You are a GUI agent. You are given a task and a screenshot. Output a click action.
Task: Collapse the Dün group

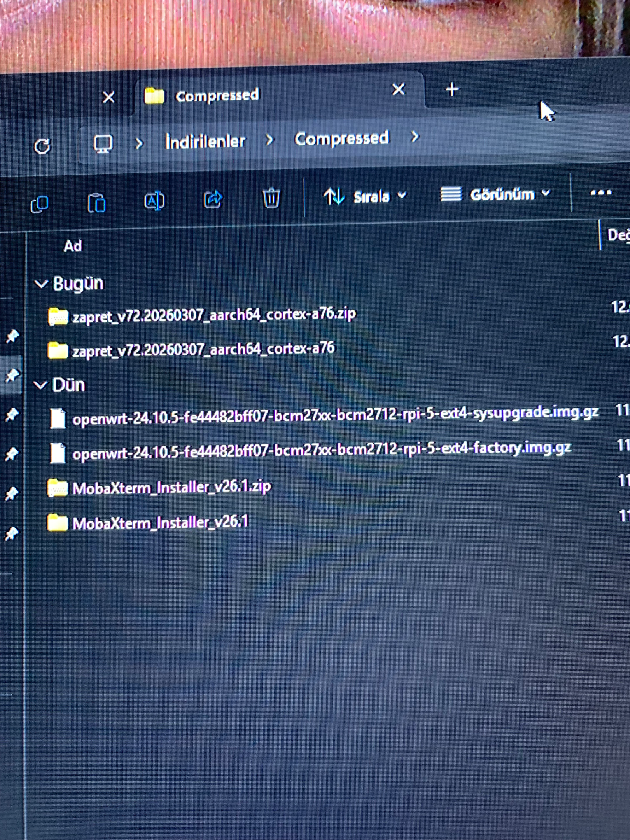click(40, 385)
